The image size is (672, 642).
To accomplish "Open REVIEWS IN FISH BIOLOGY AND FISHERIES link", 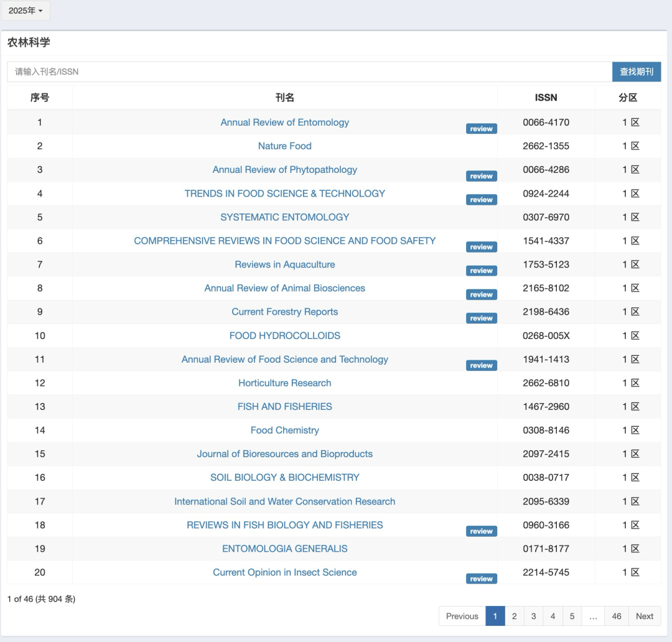I will [284, 525].
